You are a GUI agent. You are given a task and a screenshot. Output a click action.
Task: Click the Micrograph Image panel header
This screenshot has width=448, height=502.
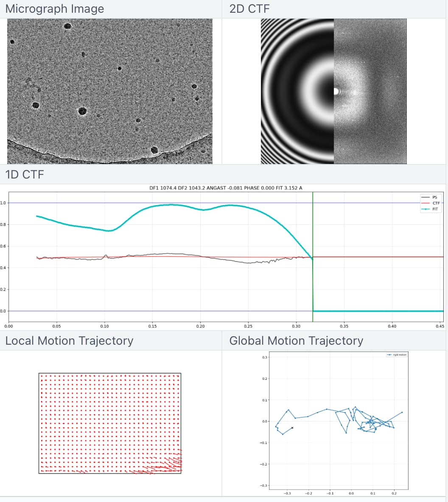(55, 9)
